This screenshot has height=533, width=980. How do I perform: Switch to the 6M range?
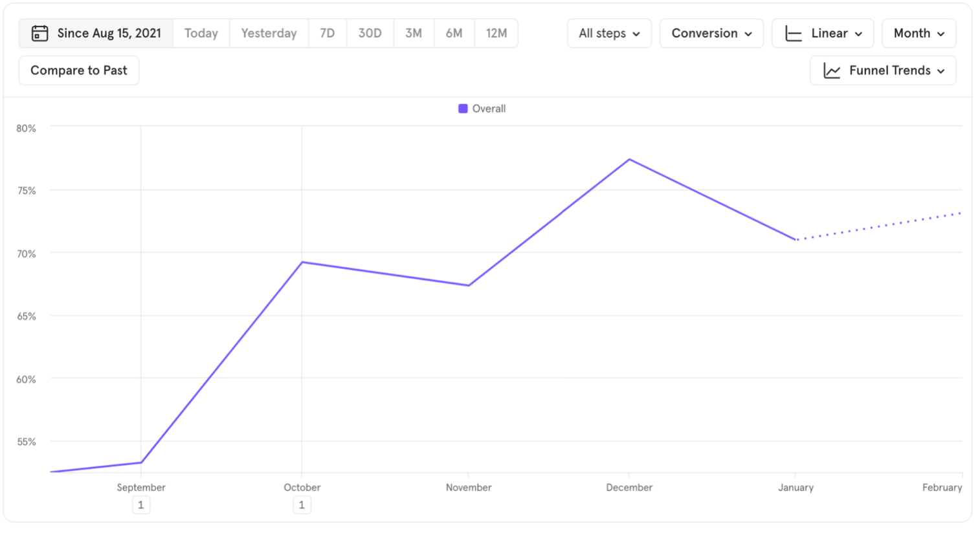click(x=454, y=34)
